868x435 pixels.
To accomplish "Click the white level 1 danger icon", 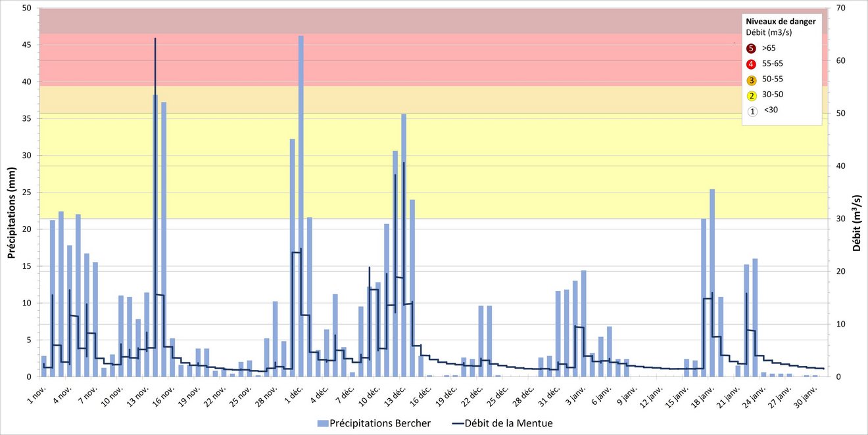I will click(751, 110).
